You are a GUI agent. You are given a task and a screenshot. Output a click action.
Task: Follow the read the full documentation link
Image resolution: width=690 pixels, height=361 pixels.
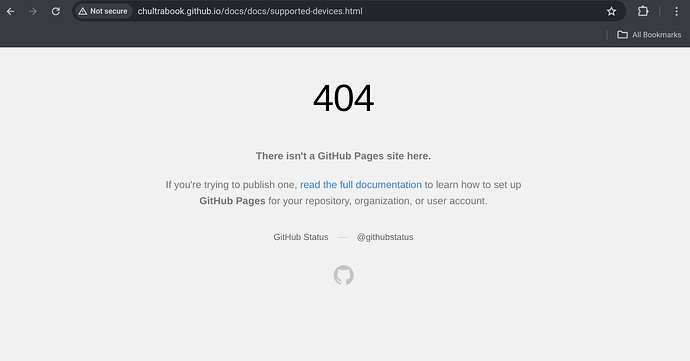[361, 185]
